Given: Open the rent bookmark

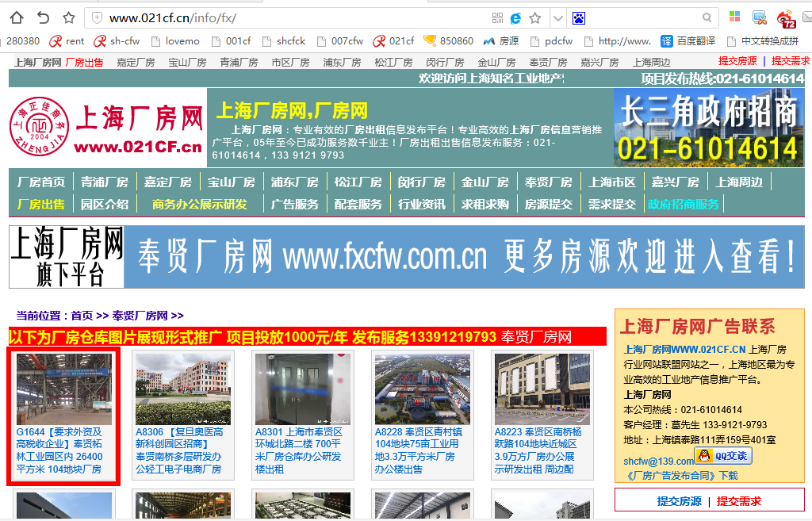Looking at the screenshot, I should tap(67, 41).
